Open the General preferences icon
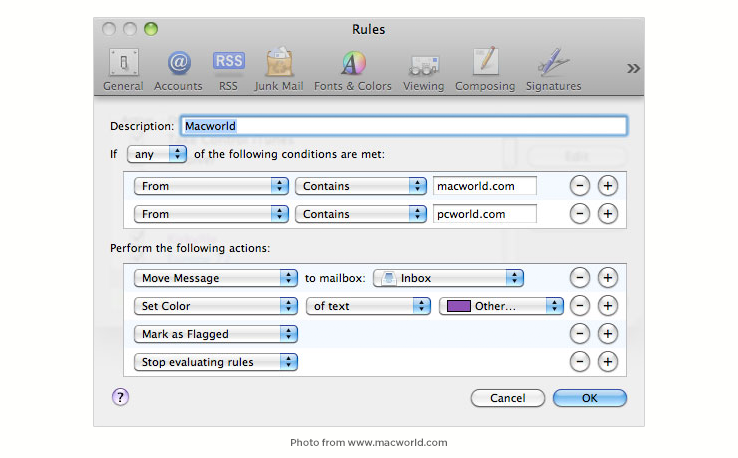Screen dimensions: 738x458 pos(123,69)
